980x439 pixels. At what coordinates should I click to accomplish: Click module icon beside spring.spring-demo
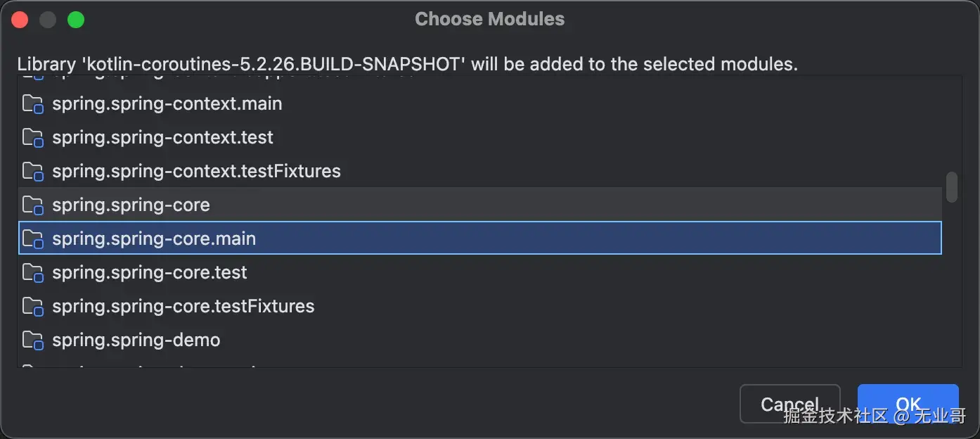33,341
